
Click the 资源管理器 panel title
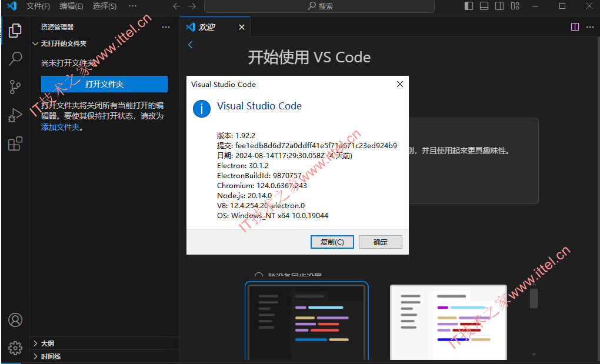click(58, 27)
